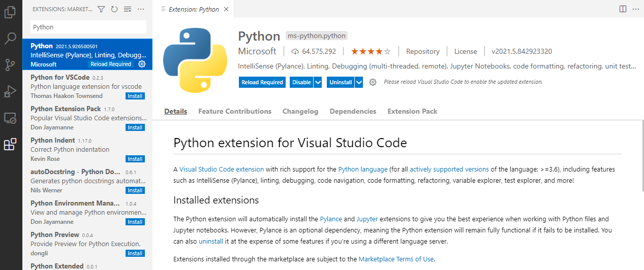The height and width of the screenshot is (270, 644).
Task: Select Python Indent in the list
Action: [87, 149]
